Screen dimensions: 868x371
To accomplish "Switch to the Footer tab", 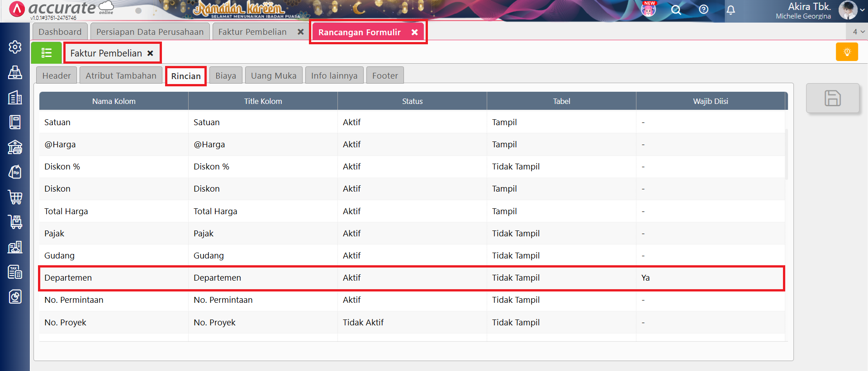I will 385,75.
